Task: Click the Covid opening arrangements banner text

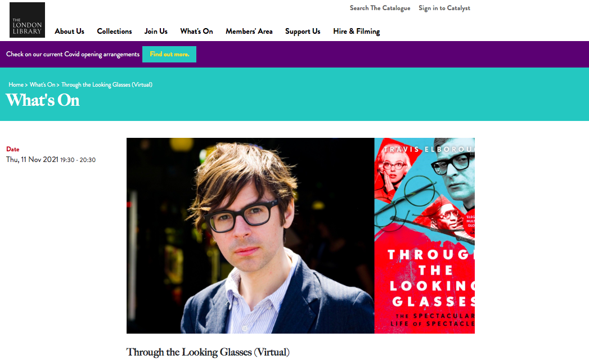Action: tap(73, 54)
